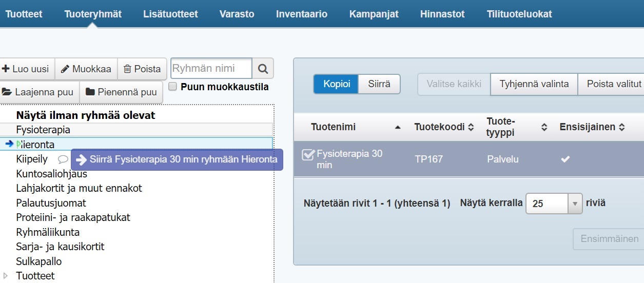Click the speech bubble icon beside Kiipeily
The height and width of the screenshot is (283, 644).
tap(63, 159)
